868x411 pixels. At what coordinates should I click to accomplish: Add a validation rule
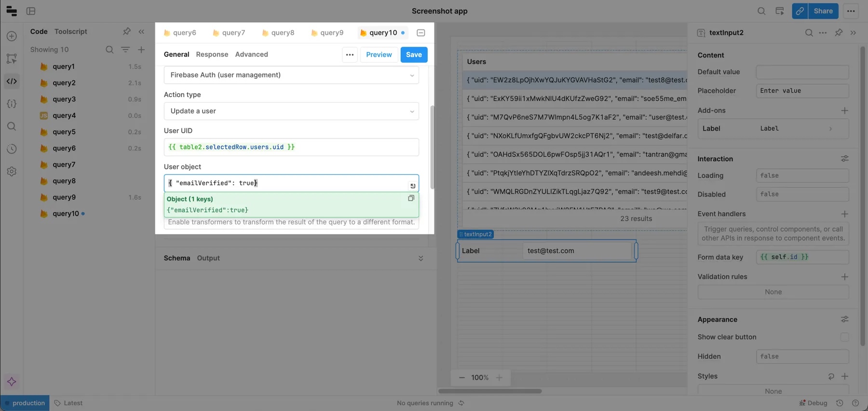coord(845,277)
